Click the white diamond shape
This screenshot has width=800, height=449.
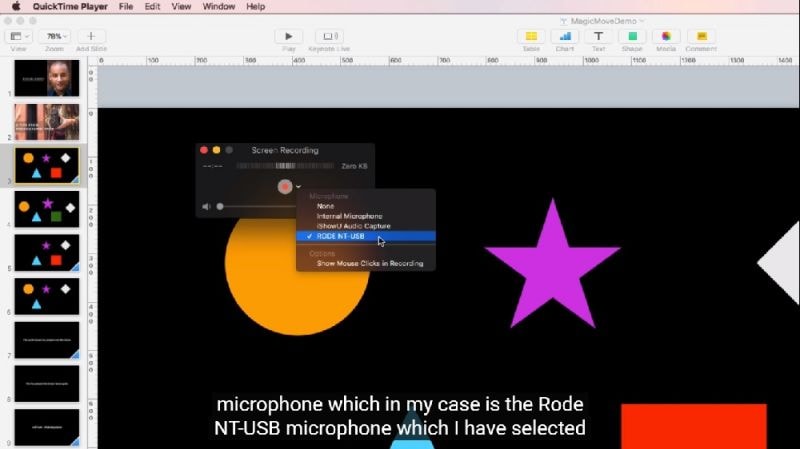(x=781, y=263)
